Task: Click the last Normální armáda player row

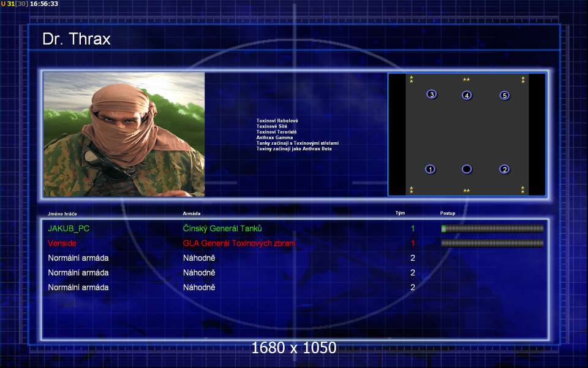Action: (x=232, y=288)
